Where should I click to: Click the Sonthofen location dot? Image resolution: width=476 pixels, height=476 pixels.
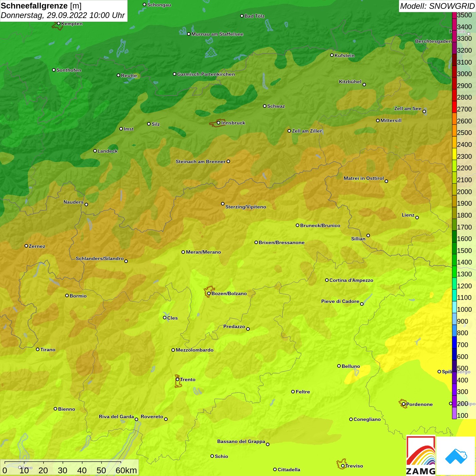click(x=54, y=70)
